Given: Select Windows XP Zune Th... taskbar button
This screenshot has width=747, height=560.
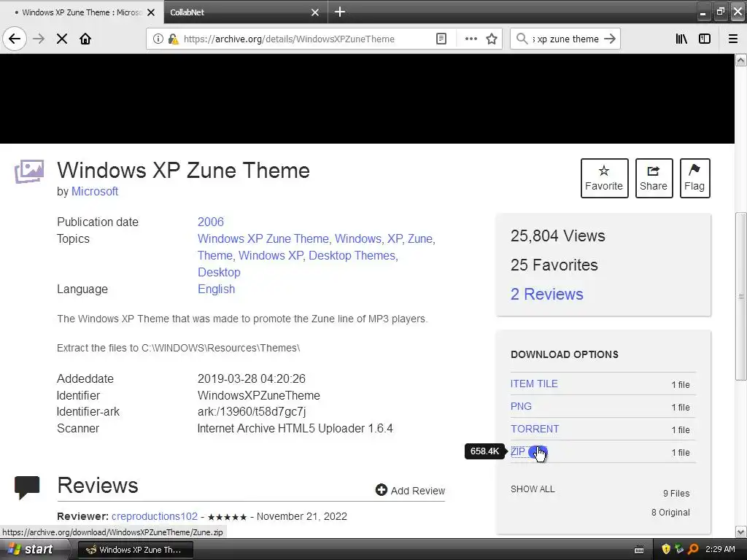Looking at the screenshot, I should [x=135, y=550].
